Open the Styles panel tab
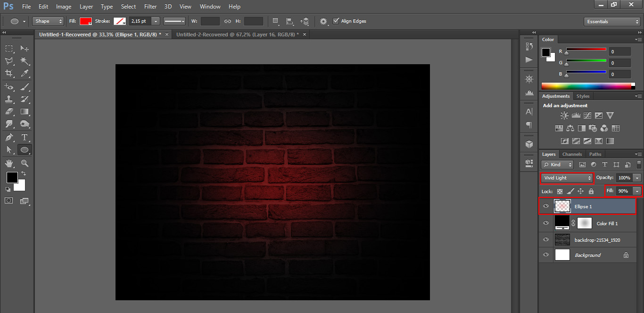The height and width of the screenshot is (313, 644). (x=583, y=96)
